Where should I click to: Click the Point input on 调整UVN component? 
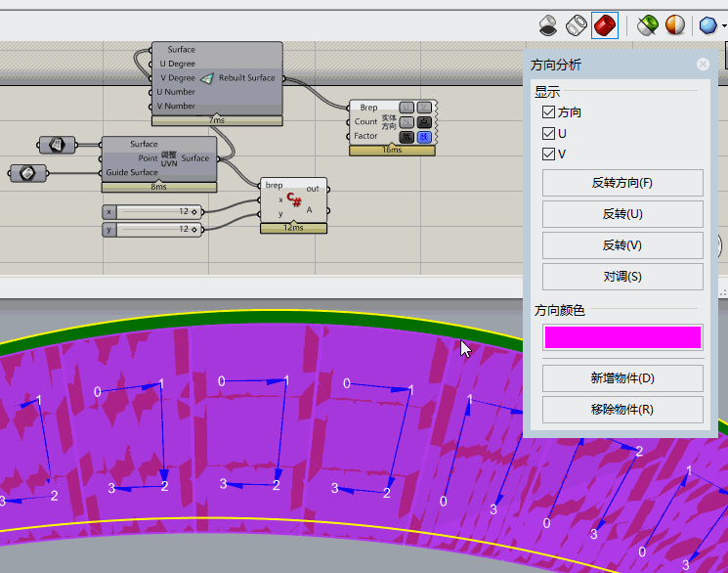[x=148, y=158]
